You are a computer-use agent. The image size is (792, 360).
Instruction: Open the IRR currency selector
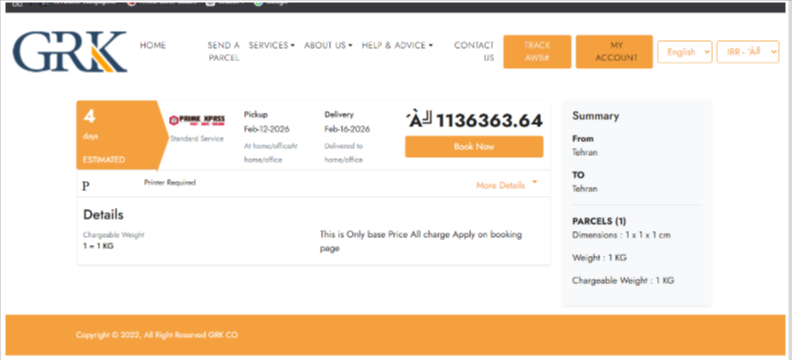[748, 52]
